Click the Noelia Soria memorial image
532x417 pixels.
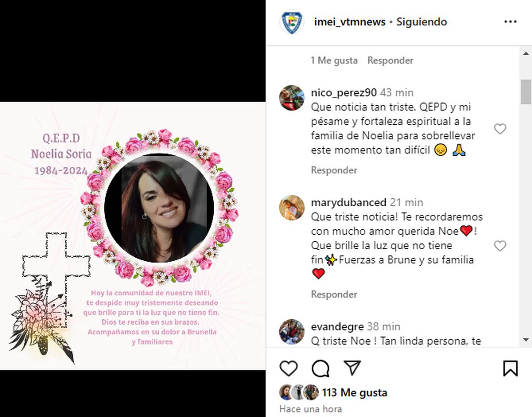pos(133,236)
